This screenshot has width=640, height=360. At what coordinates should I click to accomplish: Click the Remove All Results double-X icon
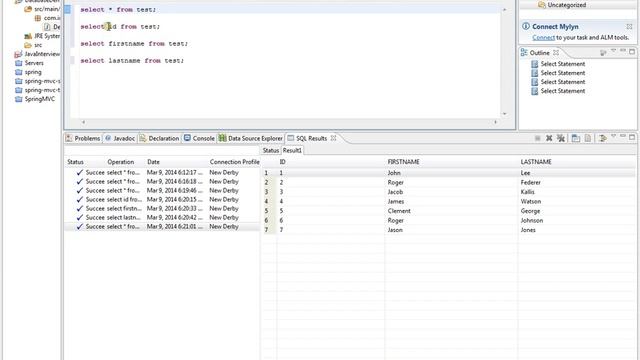click(x=561, y=138)
